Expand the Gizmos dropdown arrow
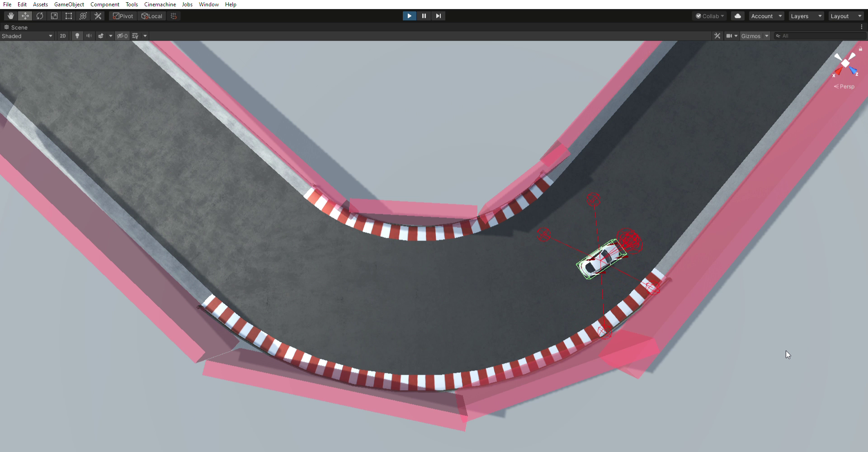The width and height of the screenshot is (868, 452). click(767, 36)
